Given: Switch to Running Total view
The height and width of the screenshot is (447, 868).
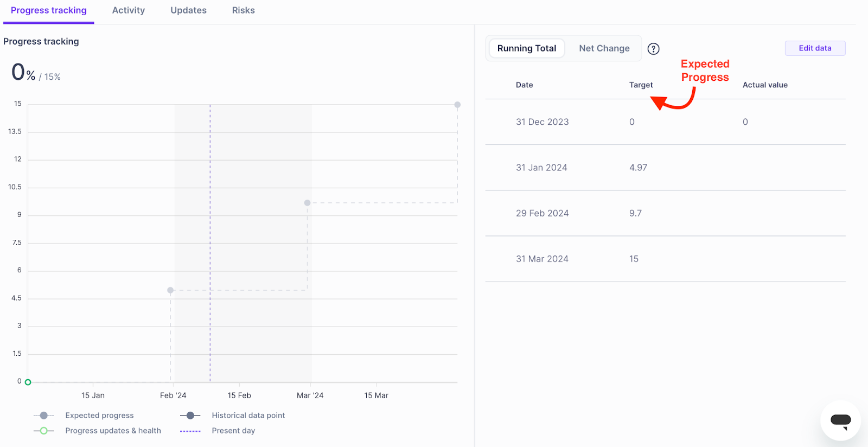Looking at the screenshot, I should tap(526, 48).
